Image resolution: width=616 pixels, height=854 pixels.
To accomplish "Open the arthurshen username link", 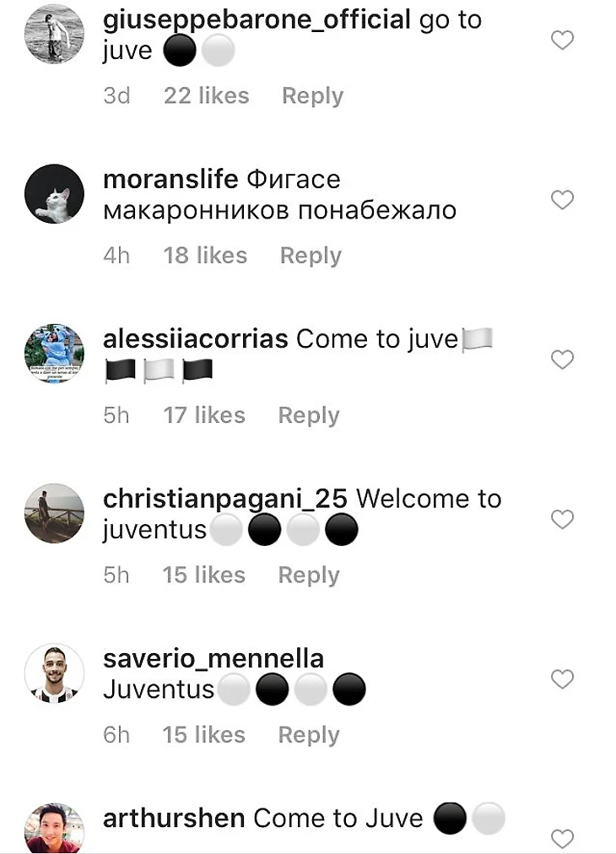I will (x=174, y=818).
